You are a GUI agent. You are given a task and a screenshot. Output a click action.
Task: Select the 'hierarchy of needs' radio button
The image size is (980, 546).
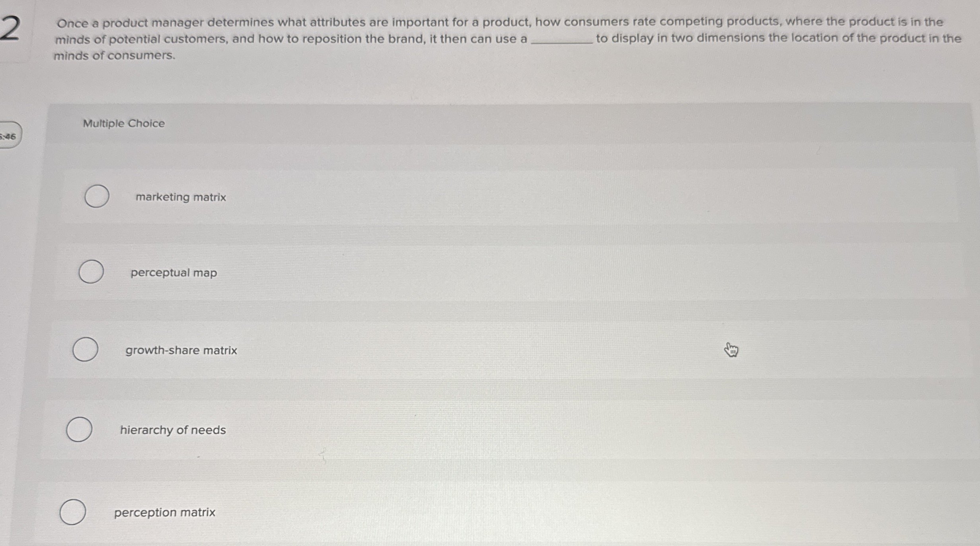(x=79, y=430)
